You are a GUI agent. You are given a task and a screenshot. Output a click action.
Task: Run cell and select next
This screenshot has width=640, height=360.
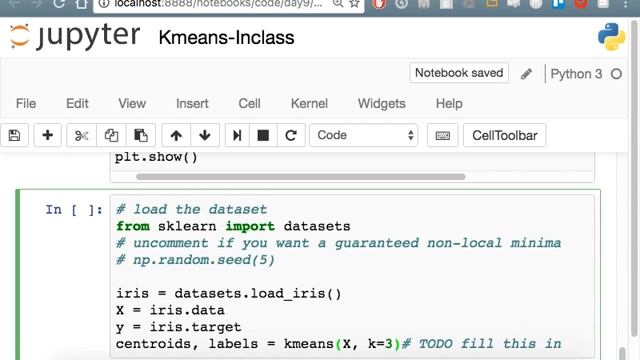coord(237,135)
